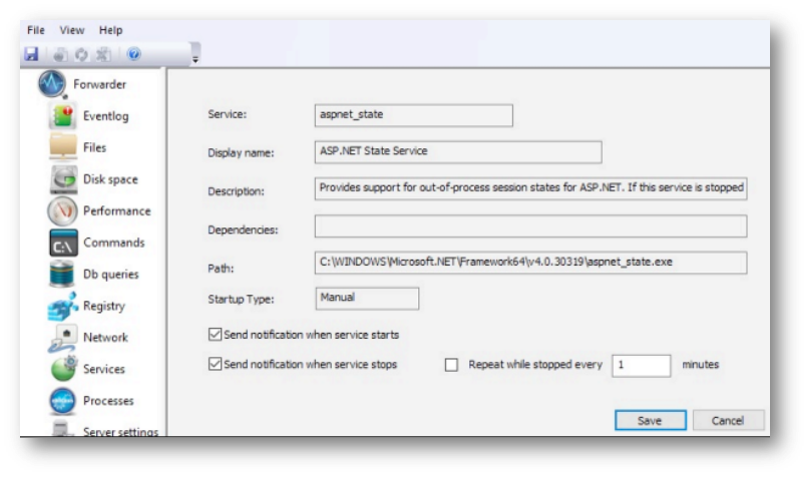
Task: Uncheck Send notification when service stops
Action: 215,364
